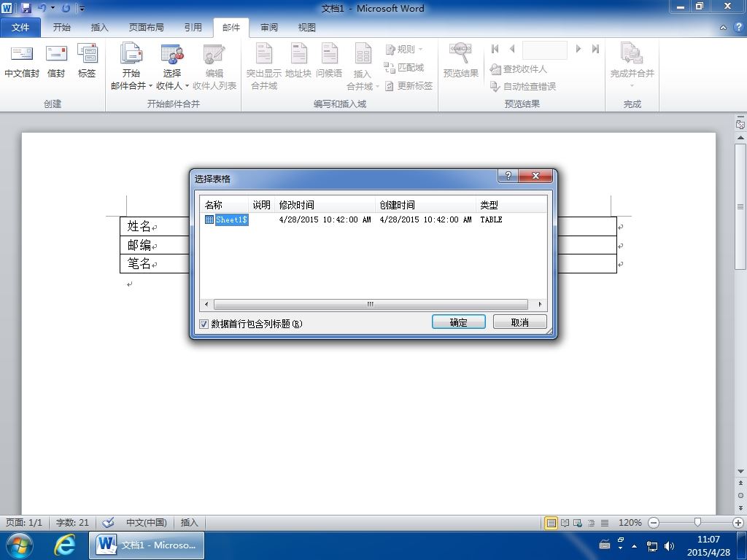Click the Redo icon in quick access toolbar
The width and height of the screenshot is (747, 560).
pyautogui.click(x=66, y=8)
